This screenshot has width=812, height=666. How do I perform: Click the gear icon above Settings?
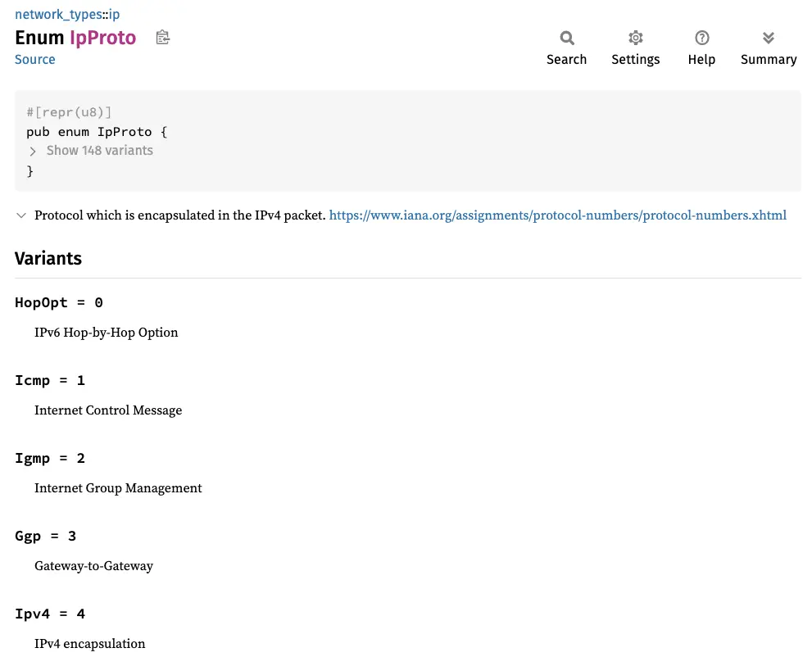coord(636,38)
